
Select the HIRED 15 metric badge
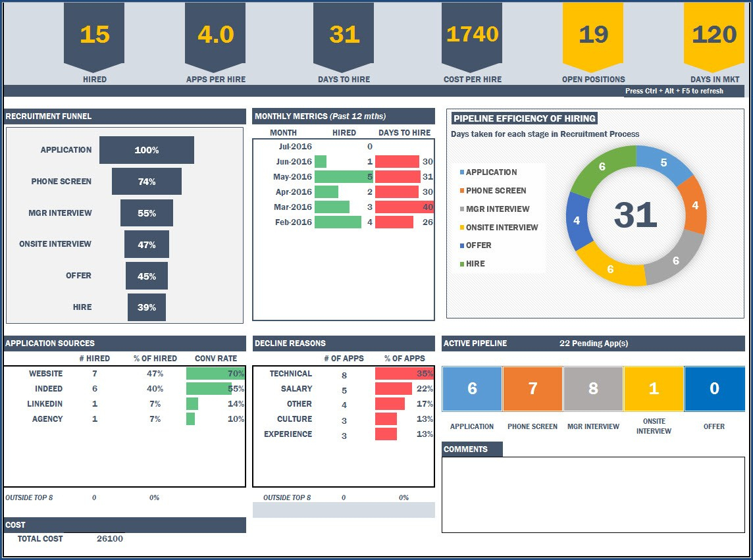point(93,36)
